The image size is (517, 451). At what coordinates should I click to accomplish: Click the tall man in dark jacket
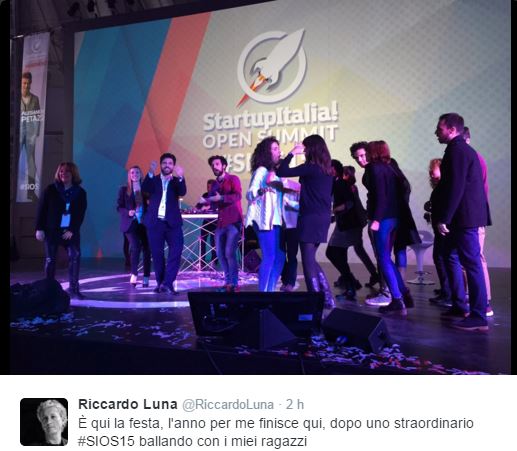coord(461,222)
